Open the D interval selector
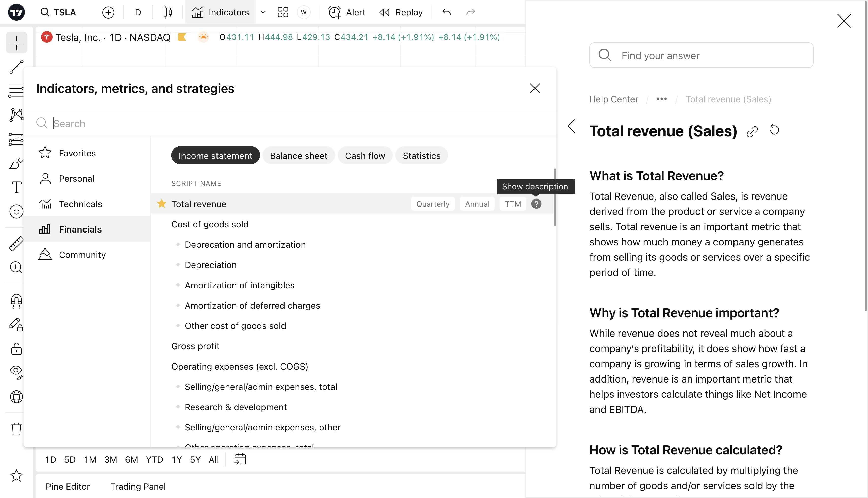Viewport: 868px width, 498px height. pyautogui.click(x=138, y=12)
